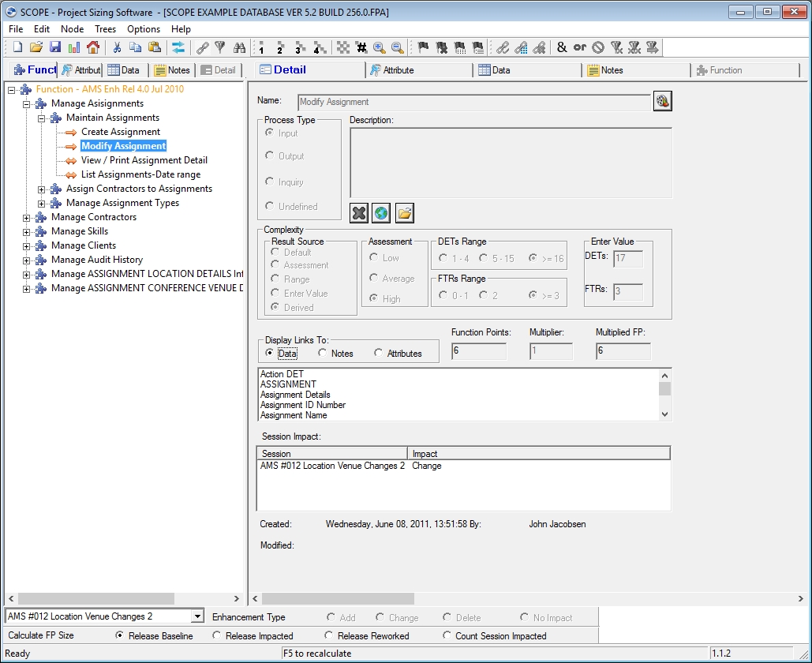Click the AMS #012 session impact row

click(332, 466)
